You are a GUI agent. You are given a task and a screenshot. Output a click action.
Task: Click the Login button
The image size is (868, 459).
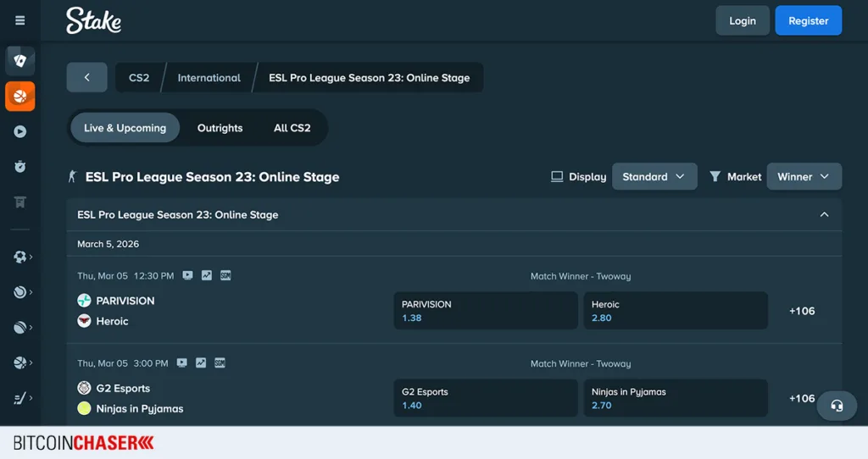click(x=743, y=20)
